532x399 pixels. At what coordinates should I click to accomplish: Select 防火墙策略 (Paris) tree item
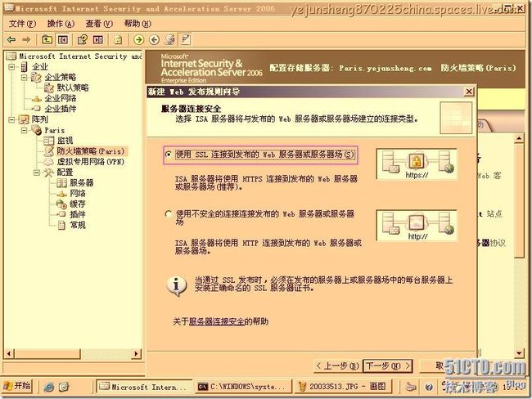[x=91, y=151]
